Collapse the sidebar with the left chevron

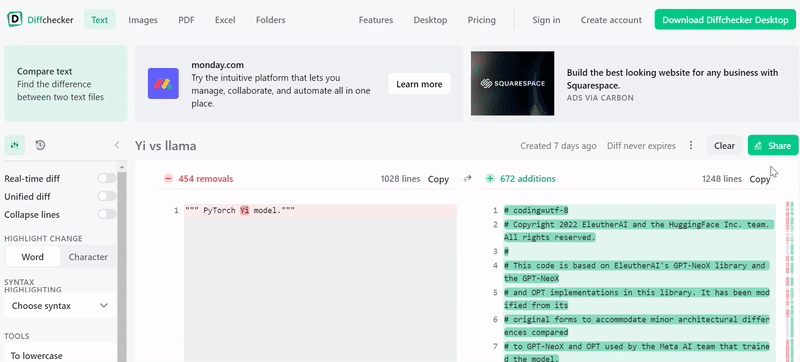click(117, 145)
